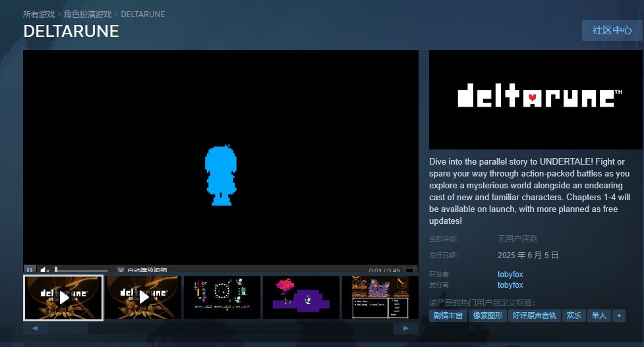Open the battle screenshot thumbnail
The image size is (644, 347).
(221, 298)
